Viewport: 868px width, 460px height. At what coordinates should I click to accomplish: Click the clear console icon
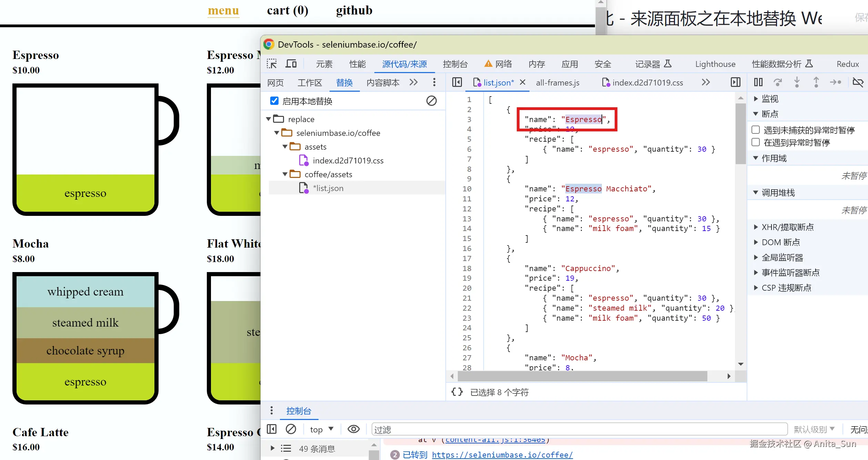[291, 429]
